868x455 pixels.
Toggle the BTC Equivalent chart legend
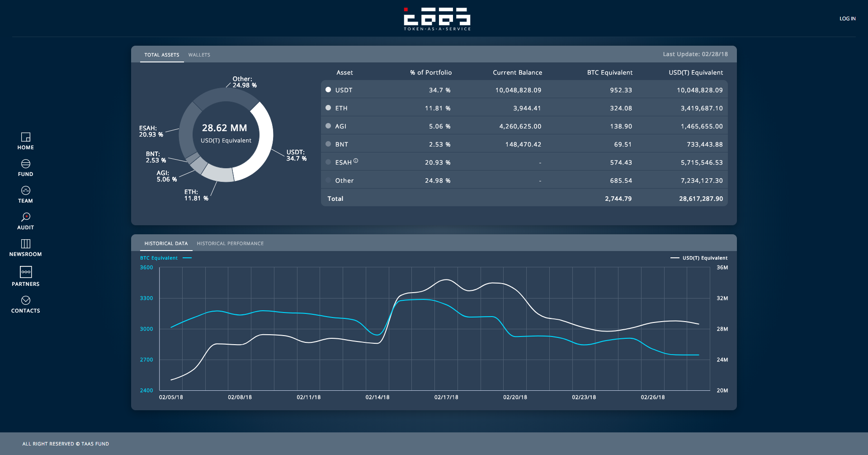pyautogui.click(x=166, y=258)
